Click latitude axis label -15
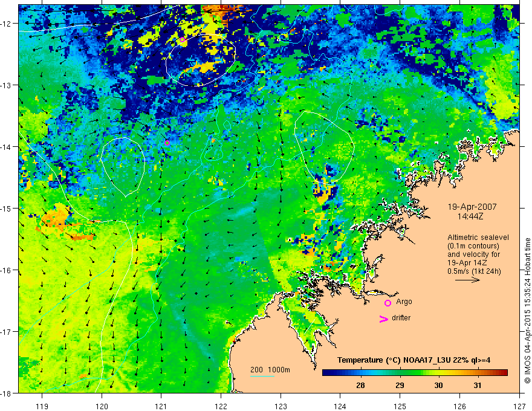The image size is (532, 411). pos(6,209)
